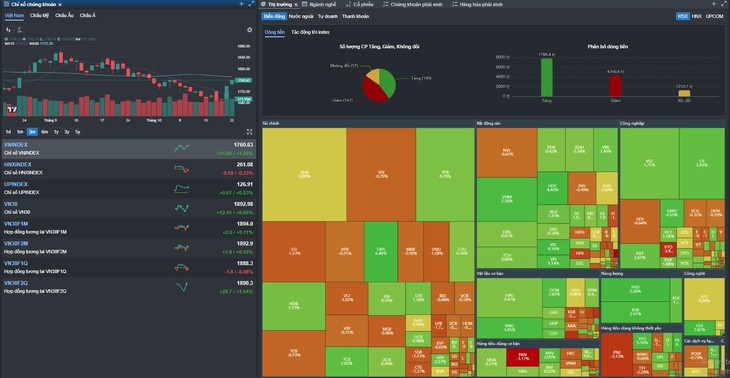The image size is (730, 378).
Task: Expand the chart to fullscreen
Action: [250, 132]
